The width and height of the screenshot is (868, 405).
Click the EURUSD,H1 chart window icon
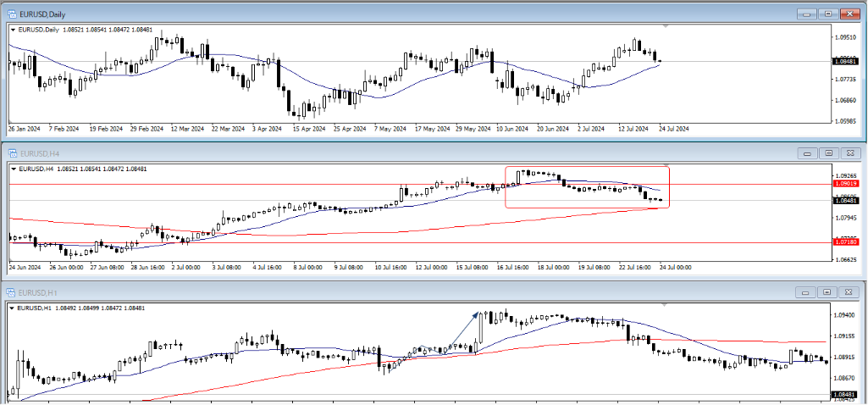13,292
